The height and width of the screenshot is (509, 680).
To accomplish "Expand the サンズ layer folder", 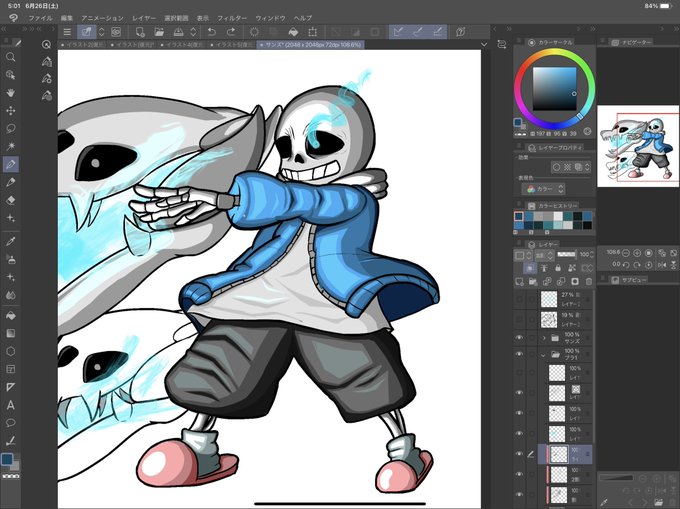I will pyautogui.click(x=544, y=338).
